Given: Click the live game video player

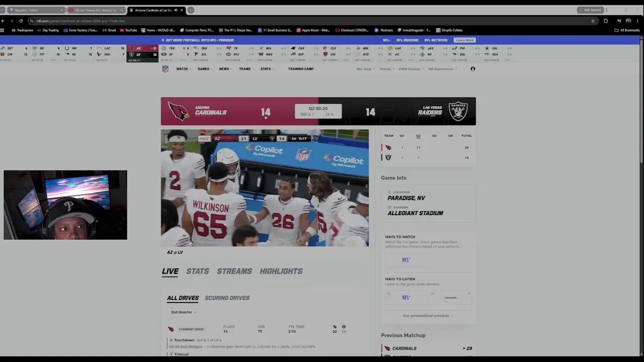Looking at the screenshot, I should click(x=265, y=188).
